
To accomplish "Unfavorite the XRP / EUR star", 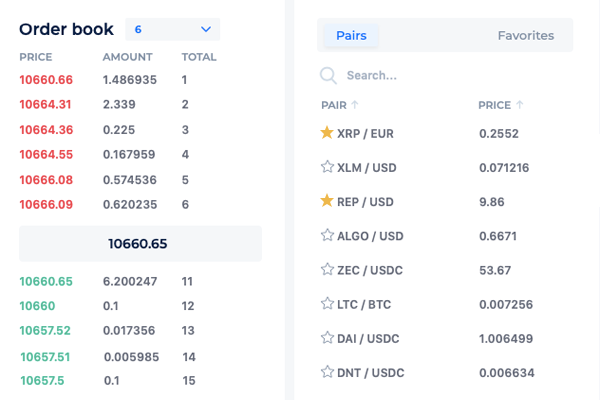I will tap(326, 133).
